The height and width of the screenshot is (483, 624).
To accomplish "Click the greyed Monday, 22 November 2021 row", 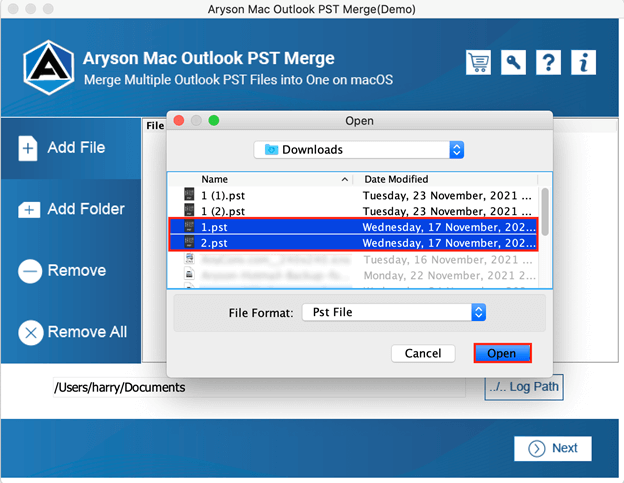I will point(353,275).
